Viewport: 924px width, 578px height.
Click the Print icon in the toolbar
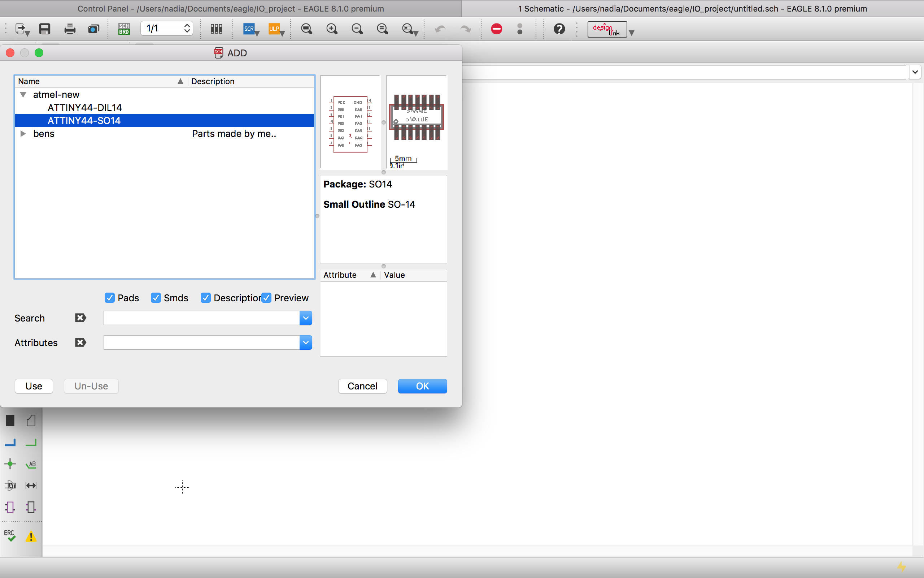click(70, 29)
